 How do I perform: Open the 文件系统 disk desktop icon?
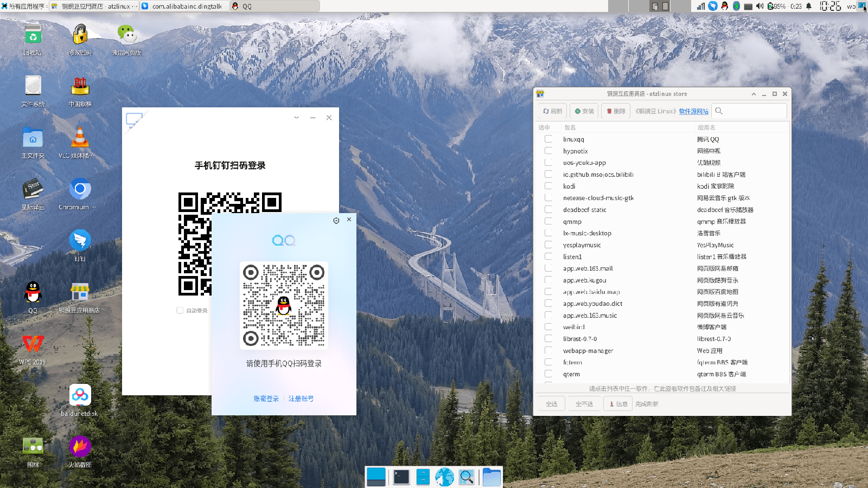(x=33, y=87)
